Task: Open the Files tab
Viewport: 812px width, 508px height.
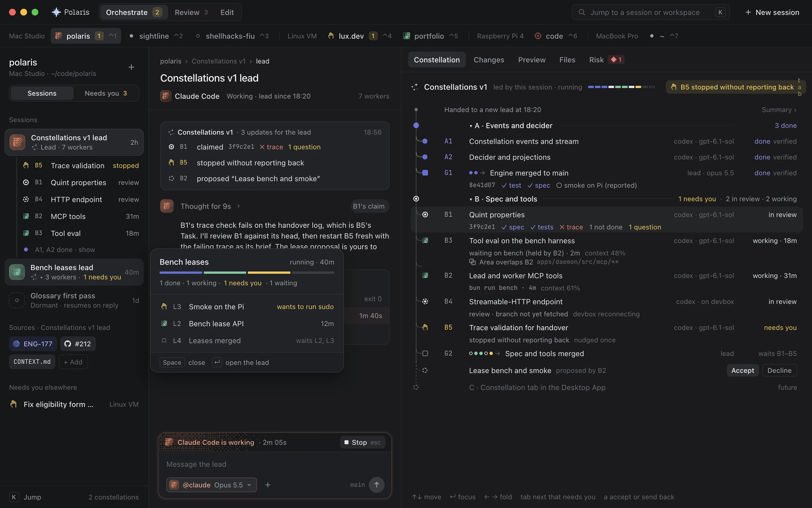Action: [x=567, y=60]
